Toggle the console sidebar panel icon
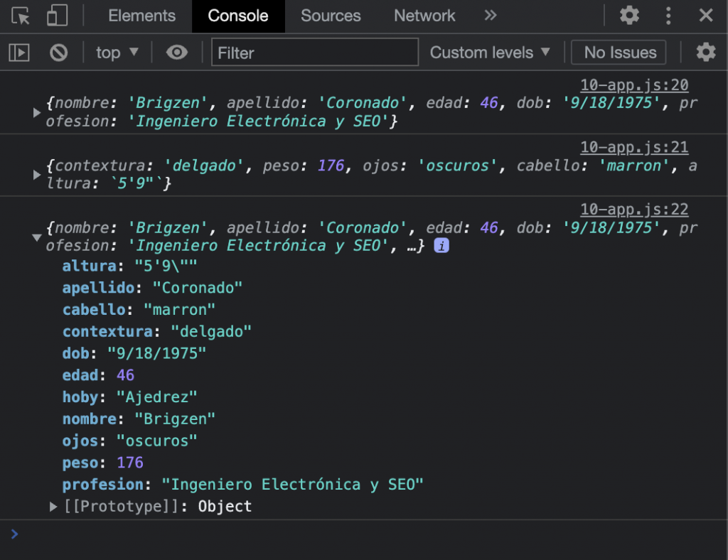 tap(19, 53)
